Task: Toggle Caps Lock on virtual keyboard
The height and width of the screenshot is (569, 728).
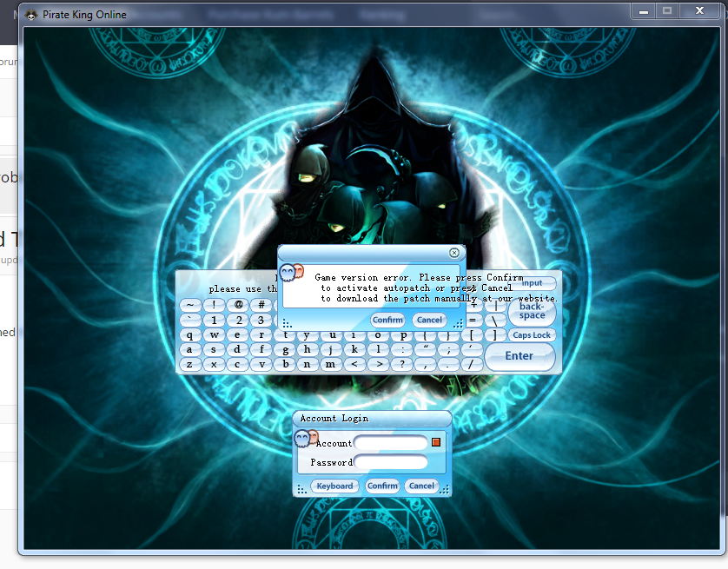Action: (x=532, y=335)
